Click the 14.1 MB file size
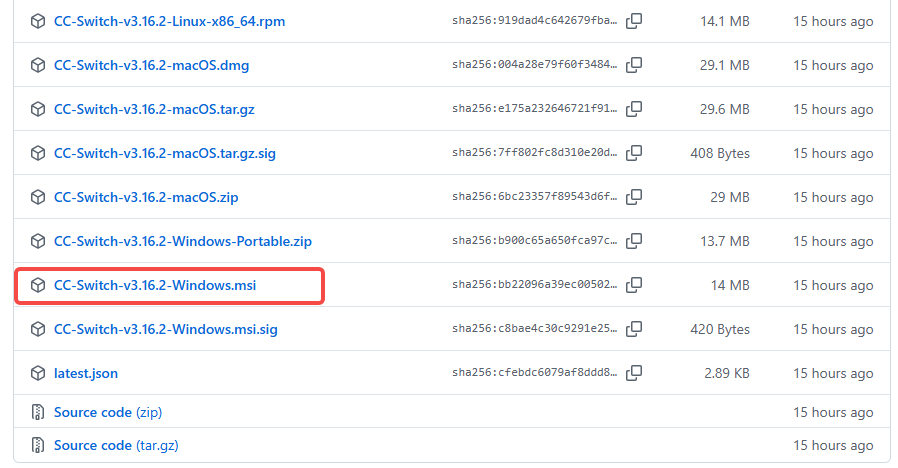 [x=724, y=21]
